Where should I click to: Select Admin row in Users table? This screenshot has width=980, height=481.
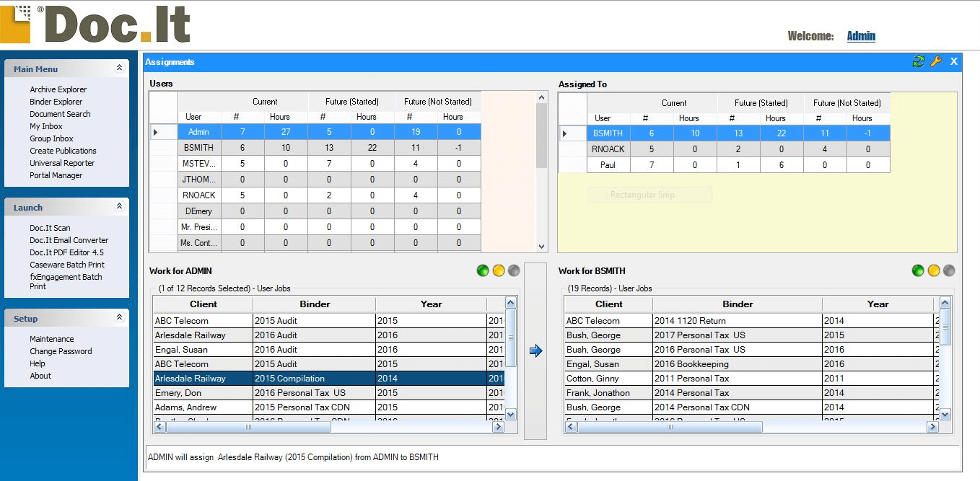pos(315,132)
